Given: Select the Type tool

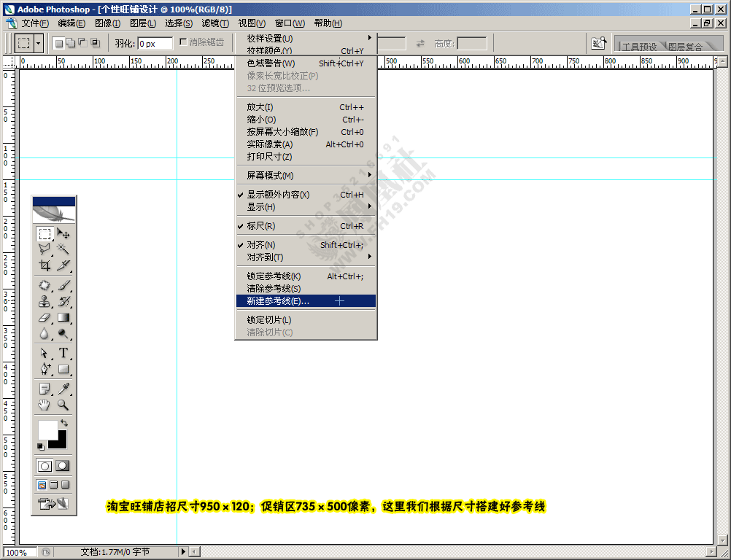Looking at the screenshot, I should tap(63, 353).
